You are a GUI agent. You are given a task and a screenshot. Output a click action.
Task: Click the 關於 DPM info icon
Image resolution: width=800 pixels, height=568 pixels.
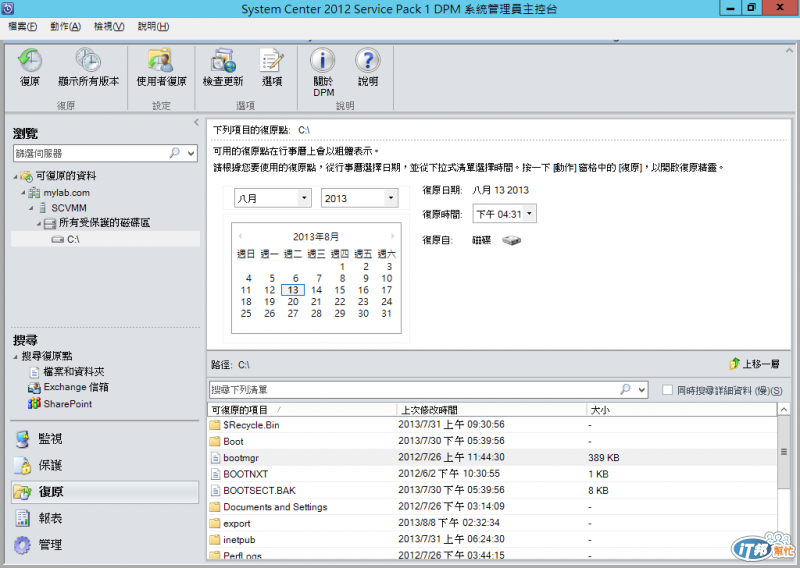tap(323, 61)
